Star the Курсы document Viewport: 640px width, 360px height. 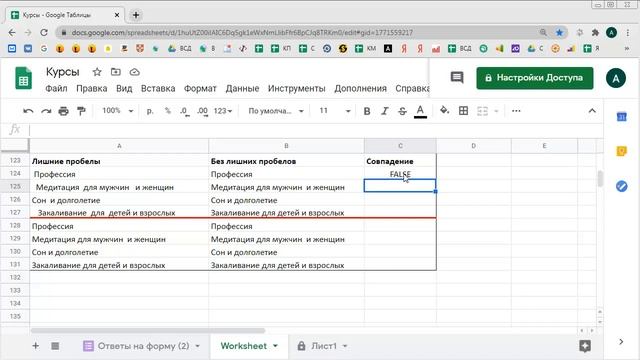(97, 72)
